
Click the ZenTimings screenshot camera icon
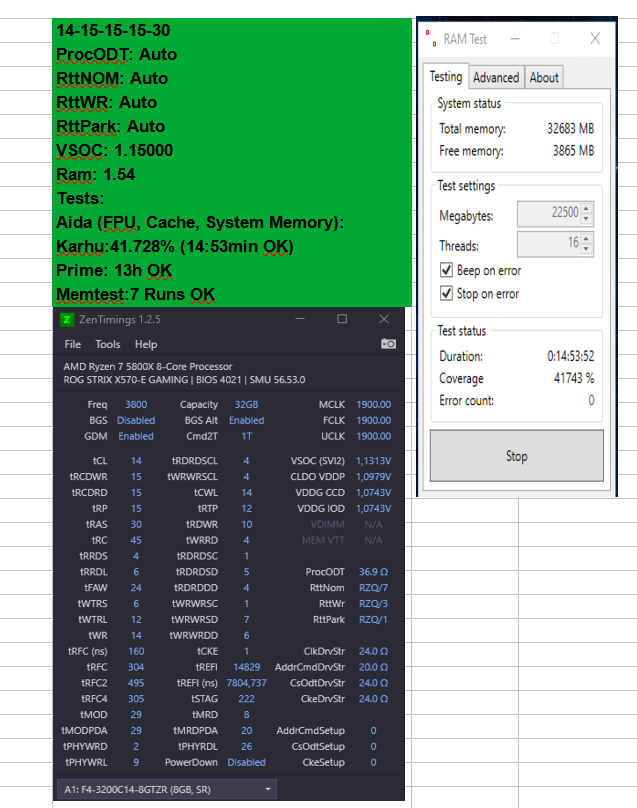pyautogui.click(x=388, y=344)
